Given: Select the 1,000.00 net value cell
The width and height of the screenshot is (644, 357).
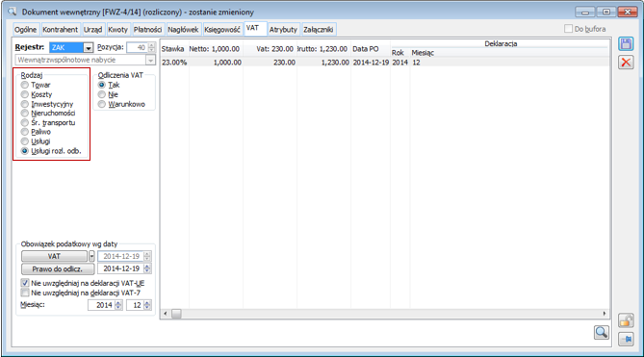Looking at the screenshot, I should click(x=216, y=63).
